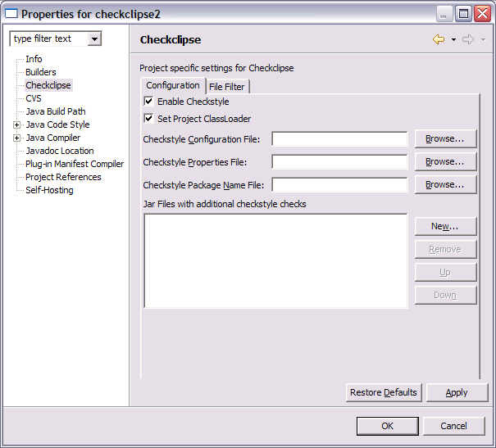Browse for Checkstyle Configuration File
This screenshot has height=448, width=496.
click(x=445, y=138)
